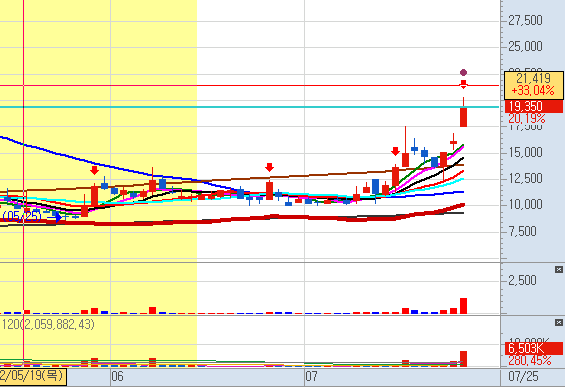Viewport: 565px width, 387px height.
Task: Select the (05/25) blue date annotation
Action: coord(22,216)
